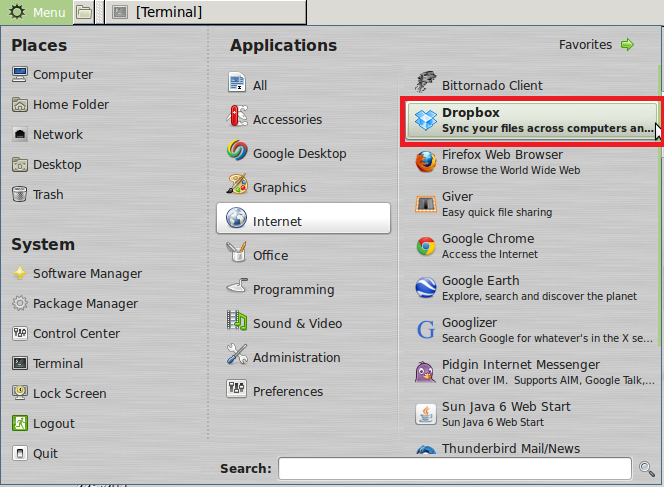This screenshot has height=487, width=664.
Task: Click the Dropbox icon in applications list
Action: tap(426, 120)
